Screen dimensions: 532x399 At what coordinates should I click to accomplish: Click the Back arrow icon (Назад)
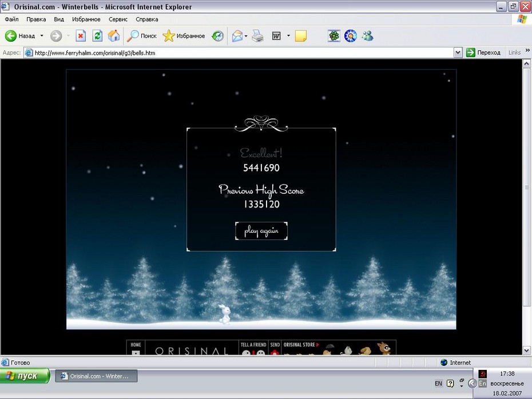[x=10, y=35]
